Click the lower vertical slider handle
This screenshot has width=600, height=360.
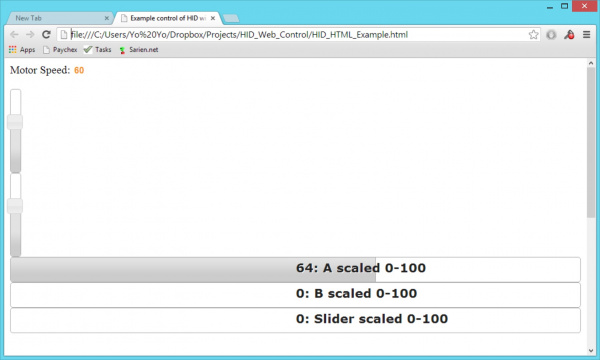[15, 206]
